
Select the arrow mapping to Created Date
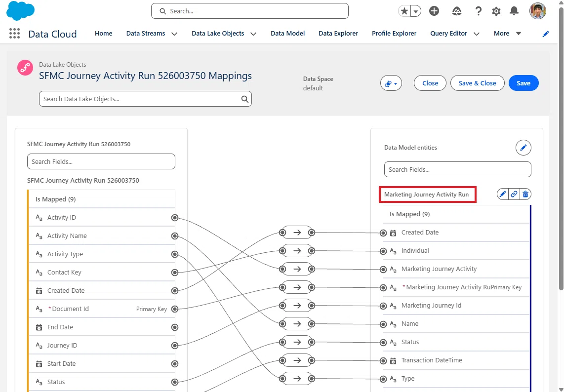[x=297, y=233]
